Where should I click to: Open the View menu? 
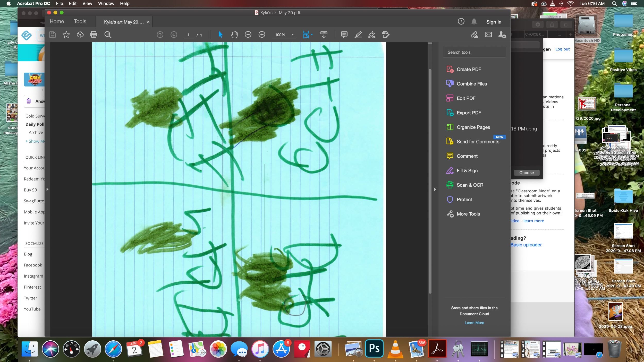click(x=87, y=4)
